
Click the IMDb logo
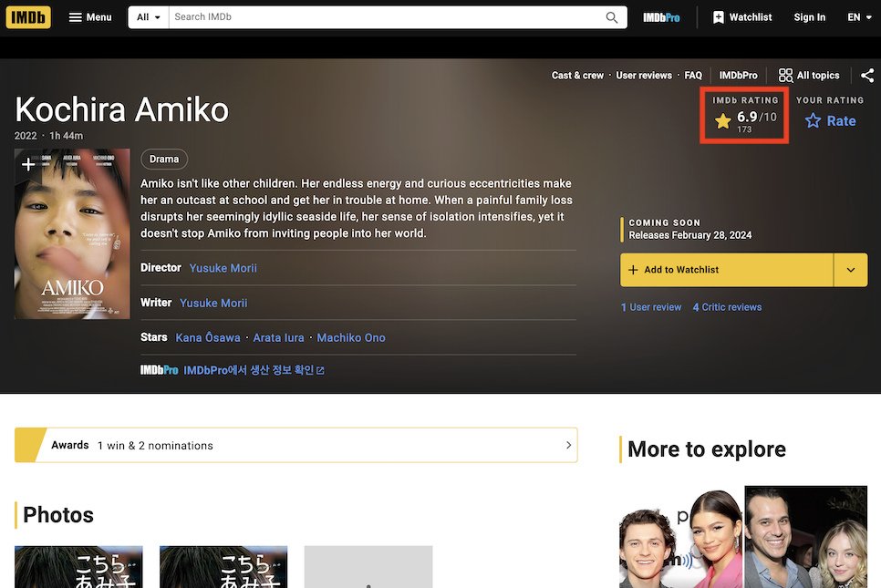coord(28,17)
